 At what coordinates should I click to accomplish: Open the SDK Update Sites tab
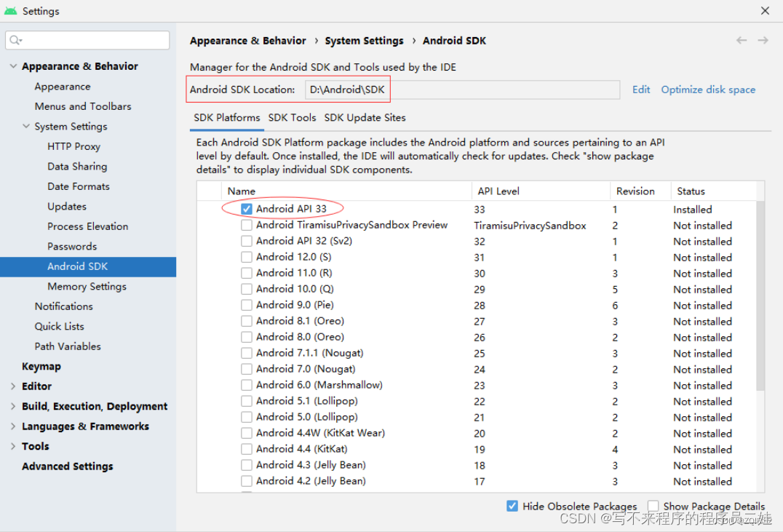(x=365, y=118)
